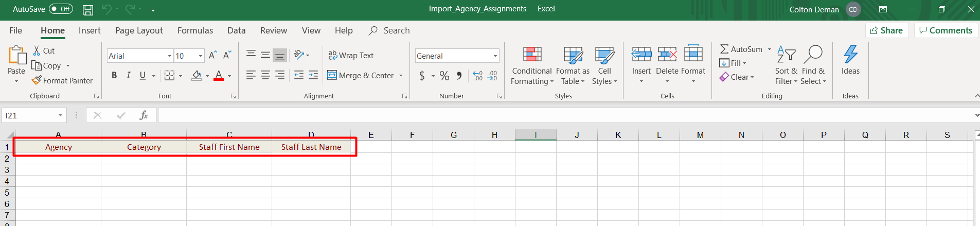Screen dimensions: 980x226
Task: Click Decrease Indent icon
Action: click(299, 75)
